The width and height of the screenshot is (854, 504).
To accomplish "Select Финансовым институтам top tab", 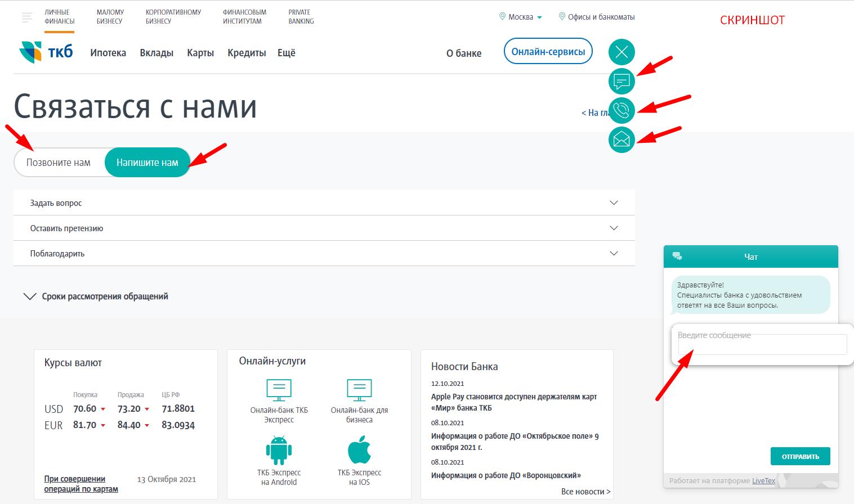I will [x=244, y=17].
